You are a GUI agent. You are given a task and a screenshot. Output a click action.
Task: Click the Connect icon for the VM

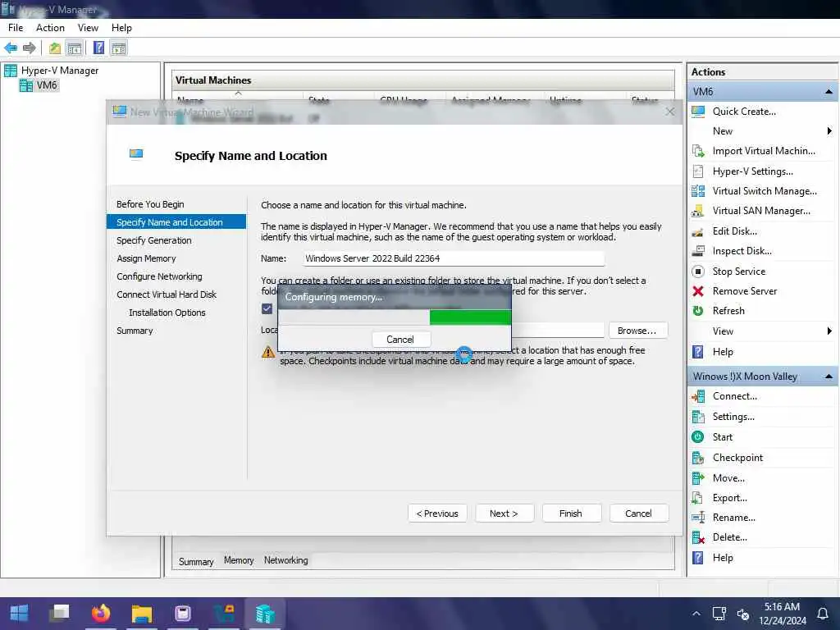click(x=698, y=396)
